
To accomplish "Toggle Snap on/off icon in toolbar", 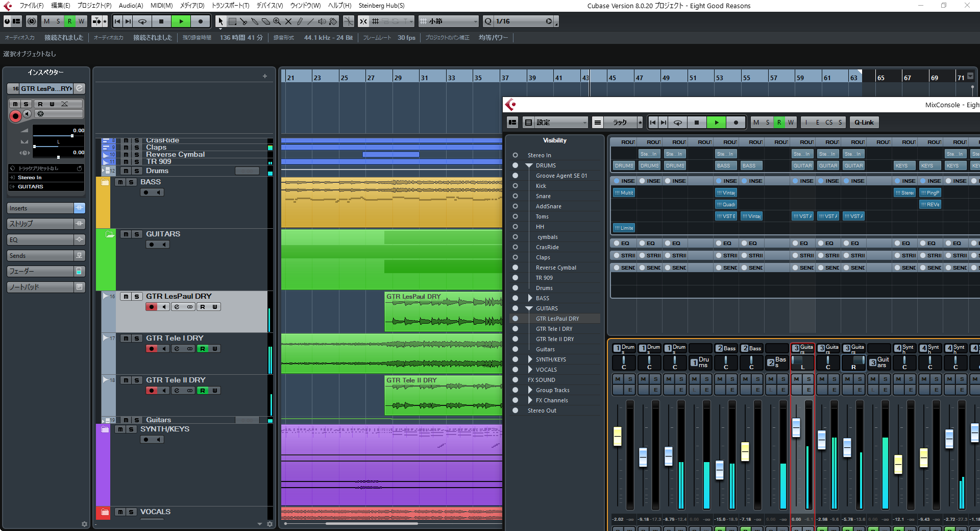I will (x=363, y=21).
